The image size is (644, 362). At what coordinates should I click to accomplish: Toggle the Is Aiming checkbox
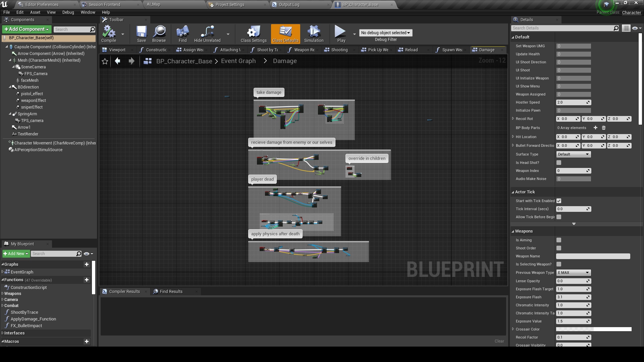coord(559,240)
